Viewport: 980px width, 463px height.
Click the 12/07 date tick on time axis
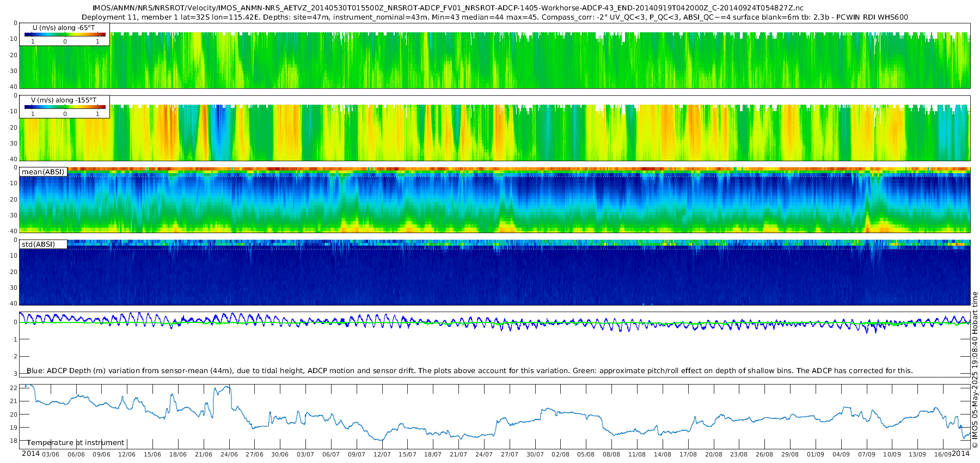(x=382, y=454)
